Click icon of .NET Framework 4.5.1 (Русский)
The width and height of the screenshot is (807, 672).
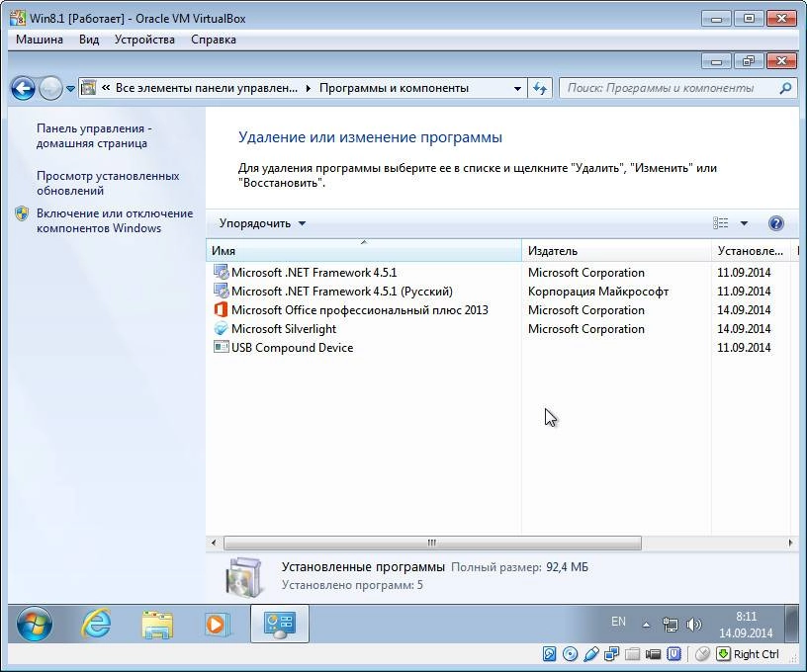221,291
